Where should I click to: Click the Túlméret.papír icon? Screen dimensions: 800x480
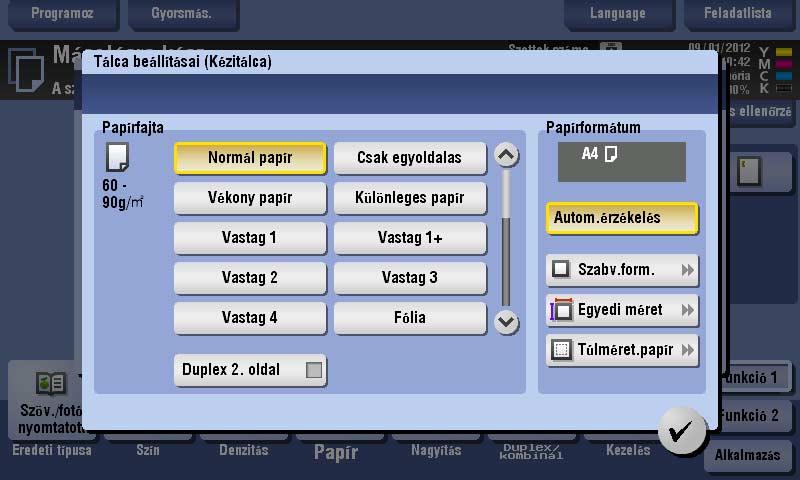click(x=561, y=350)
